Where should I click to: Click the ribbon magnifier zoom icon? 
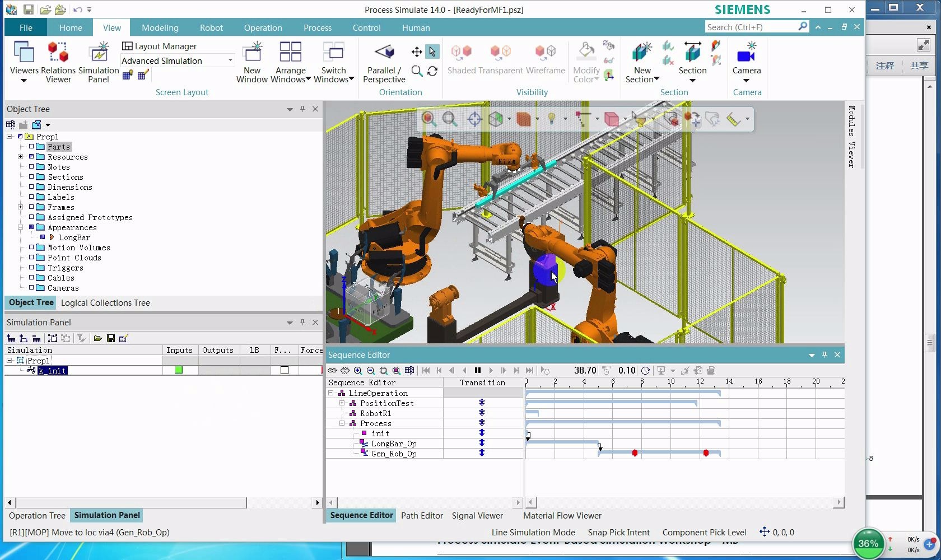(x=417, y=71)
